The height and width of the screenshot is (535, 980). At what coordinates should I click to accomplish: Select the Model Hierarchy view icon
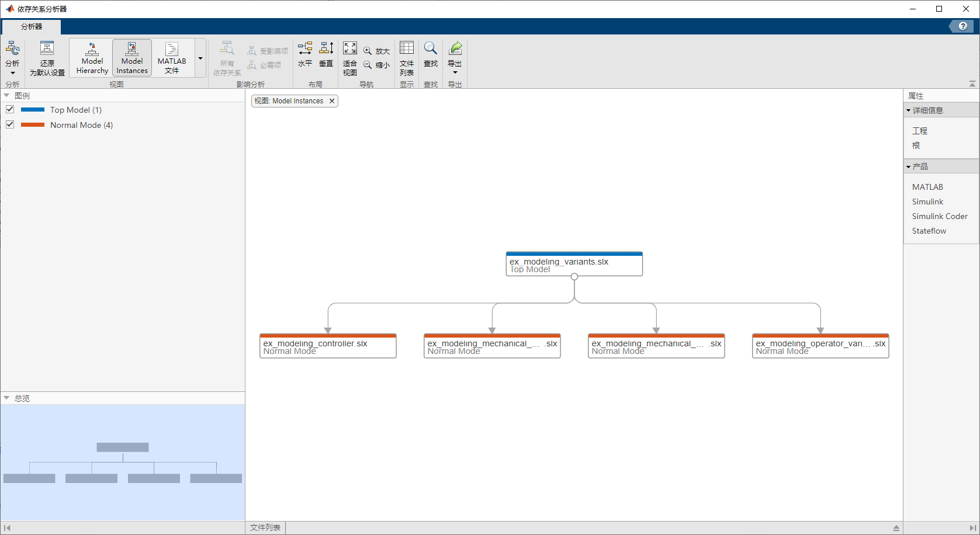tap(91, 57)
